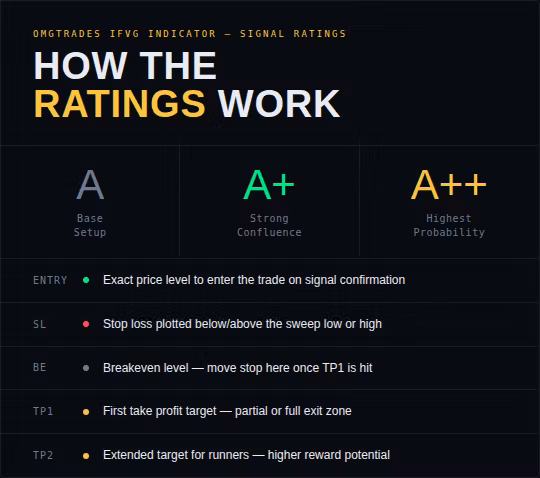540x478 pixels.
Task: Select the yellow A++ rating symbol
Action: (x=448, y=185)
